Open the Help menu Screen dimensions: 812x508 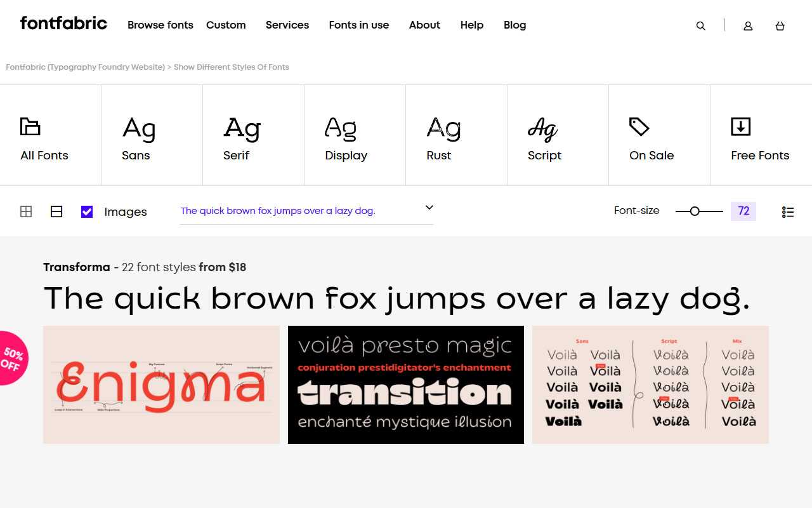coord(472,25)
